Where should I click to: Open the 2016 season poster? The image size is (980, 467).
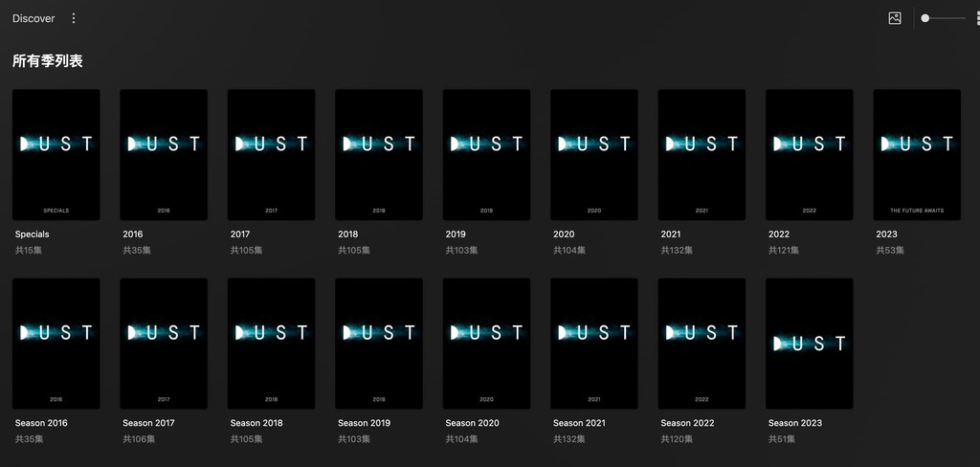pyautogui.click(x=164, y=154)
